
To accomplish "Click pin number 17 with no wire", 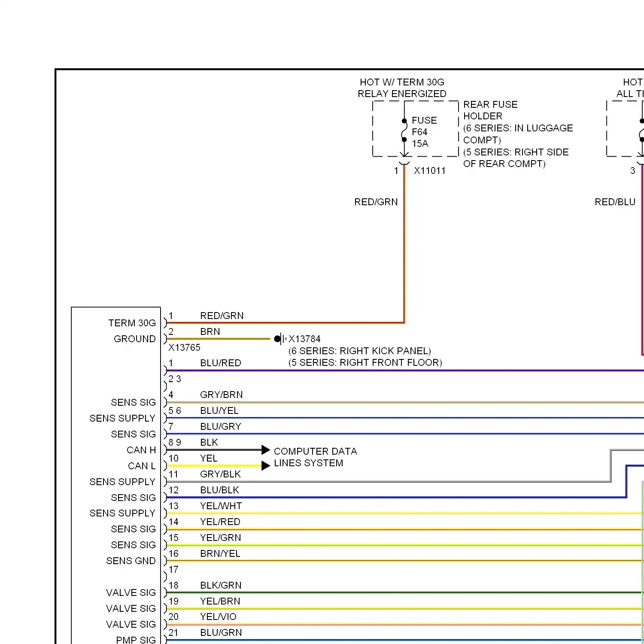I will [x=173, y=569].
